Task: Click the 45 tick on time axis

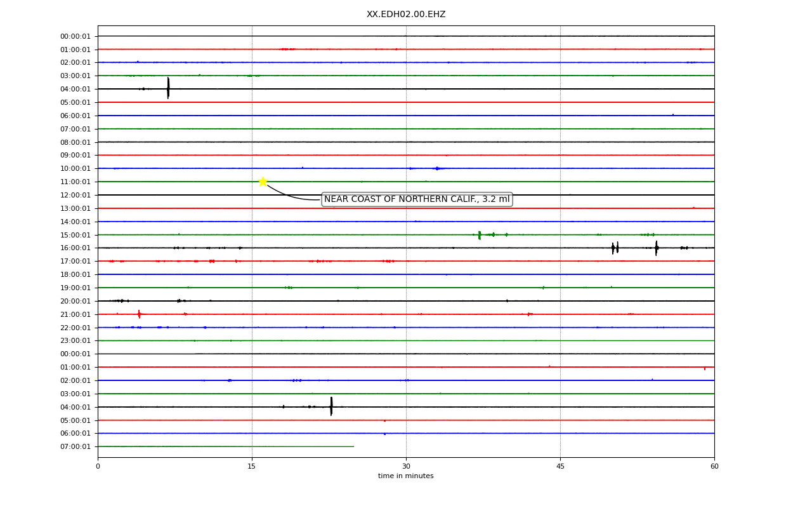Action: pyautogui.click(x=560, y=467)
